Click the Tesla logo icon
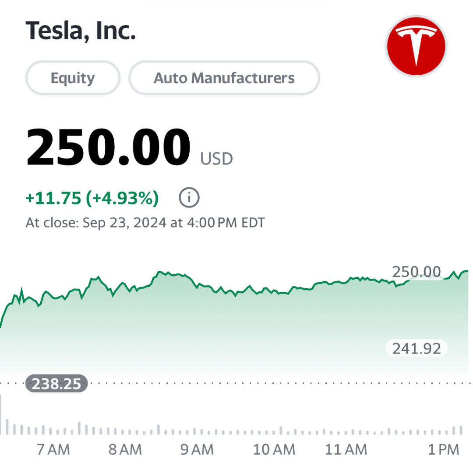The image size is (473, 476). click(416, 46)
